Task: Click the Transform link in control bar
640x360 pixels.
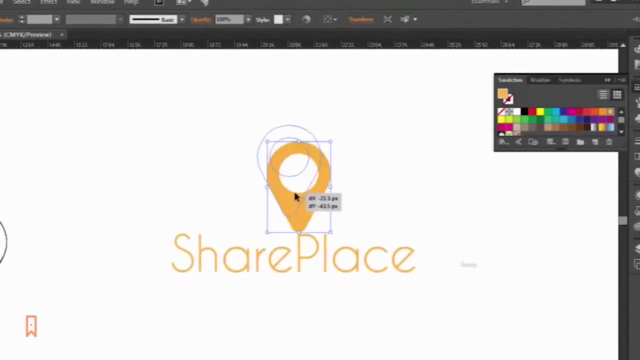Action: [361, 19]
